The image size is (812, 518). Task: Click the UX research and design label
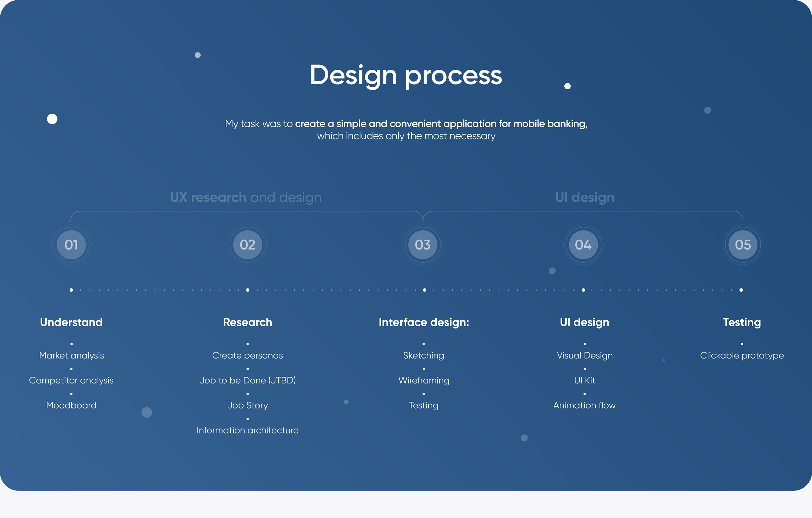pyautogui.click(x=246, y=197)
